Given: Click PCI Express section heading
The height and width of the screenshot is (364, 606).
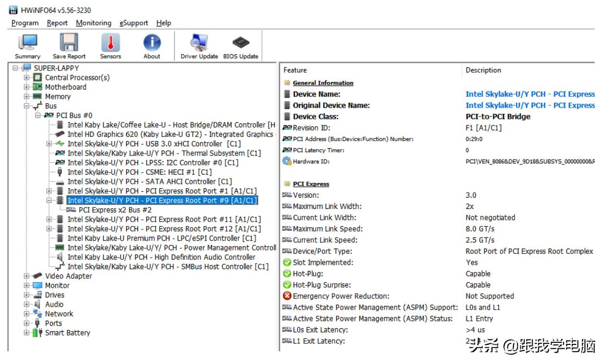Looking at the screenshot, I should (311, 184).
